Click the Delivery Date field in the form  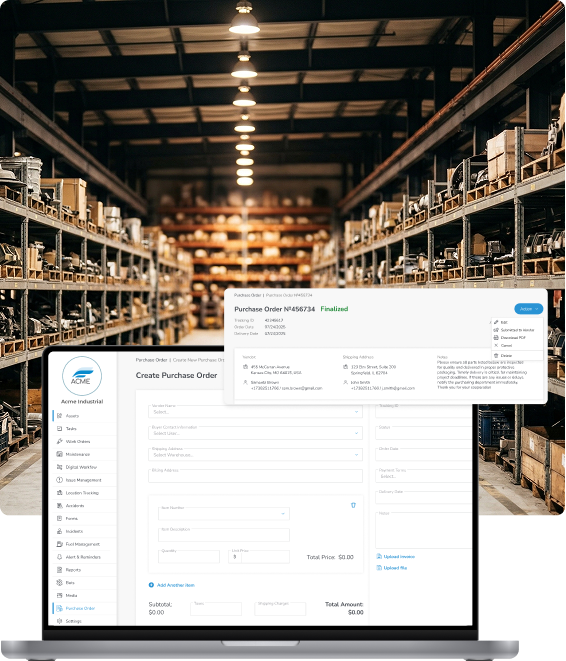[x=423, y=497]
